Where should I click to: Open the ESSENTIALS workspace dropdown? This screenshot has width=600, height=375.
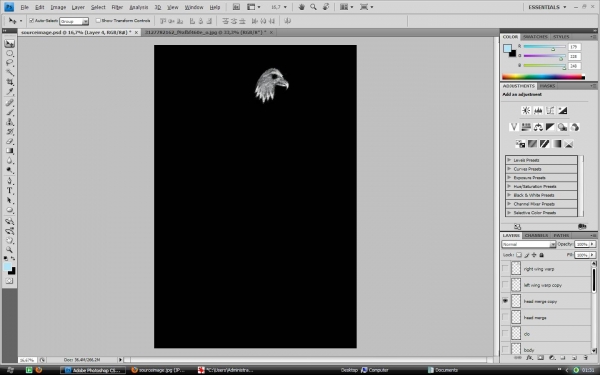(547, 7)
